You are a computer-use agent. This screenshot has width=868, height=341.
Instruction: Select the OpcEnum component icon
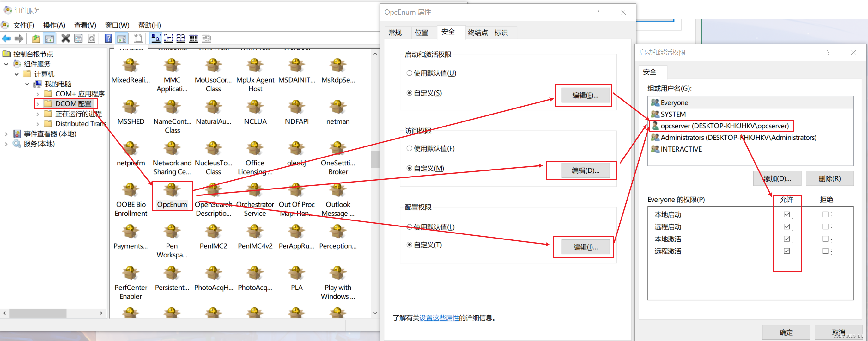(x=172, y=190)
